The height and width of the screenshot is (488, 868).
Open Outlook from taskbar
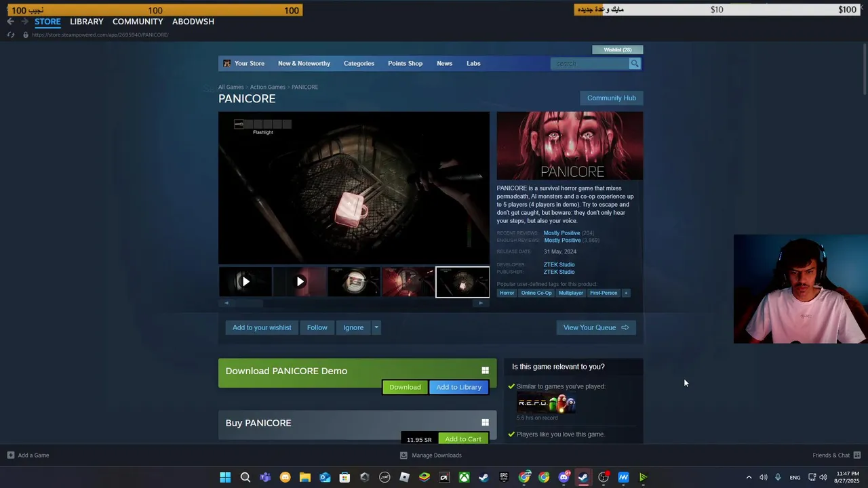(325, 477)
